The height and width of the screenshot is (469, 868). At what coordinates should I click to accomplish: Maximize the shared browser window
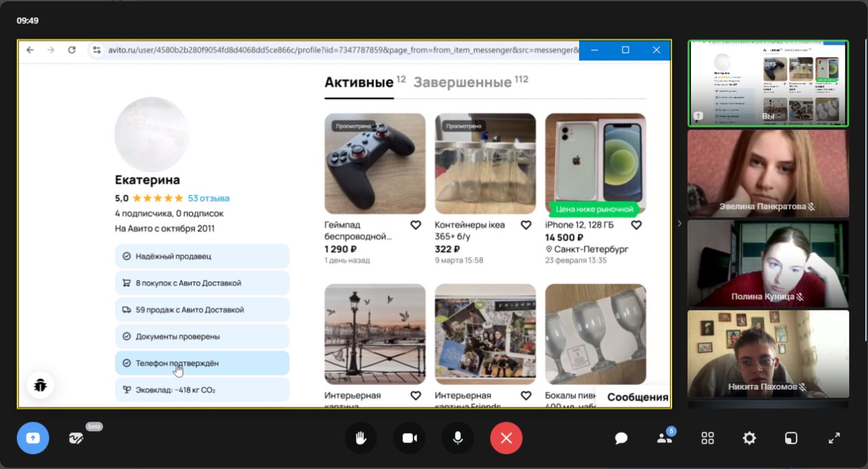coord(625,50)
